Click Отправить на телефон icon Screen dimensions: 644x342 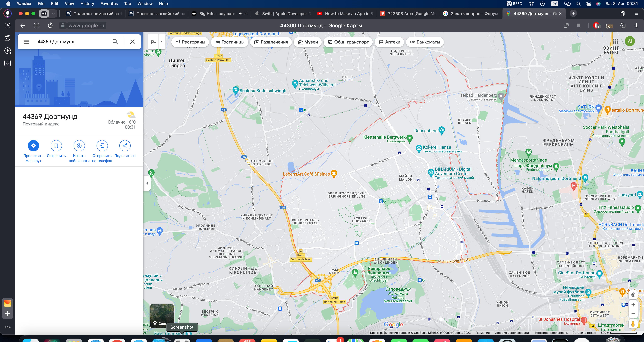102,146
